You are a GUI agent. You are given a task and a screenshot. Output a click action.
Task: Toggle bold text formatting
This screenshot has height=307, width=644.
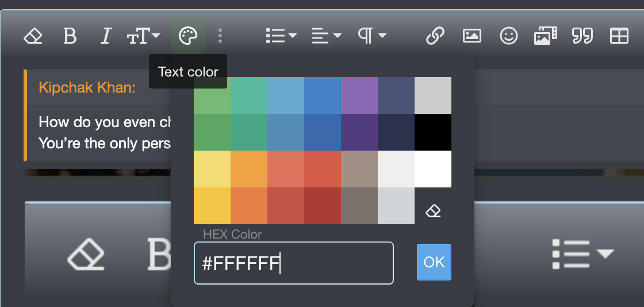(x=70, y=37)
